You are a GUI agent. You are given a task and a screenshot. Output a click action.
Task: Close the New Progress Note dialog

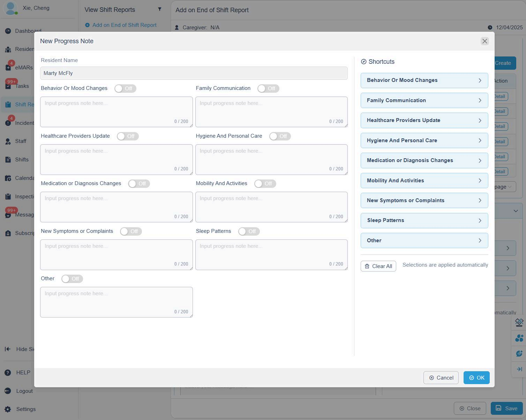click(484, 41)
